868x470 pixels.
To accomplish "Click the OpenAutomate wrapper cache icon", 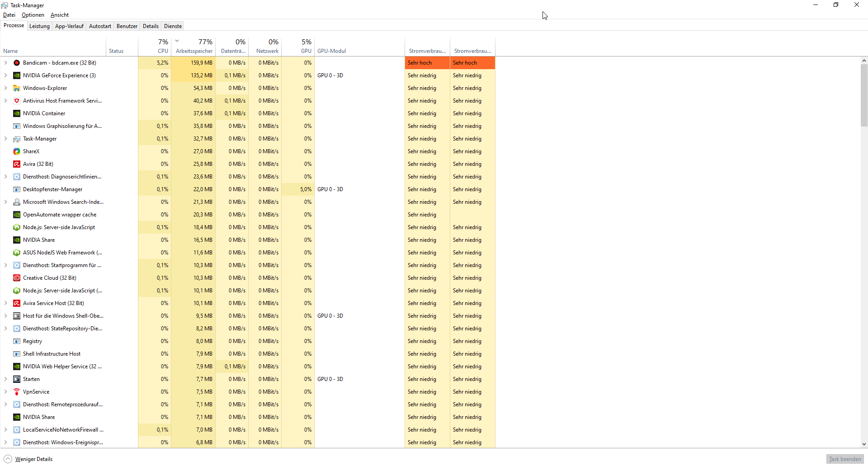I will point(17,215).
